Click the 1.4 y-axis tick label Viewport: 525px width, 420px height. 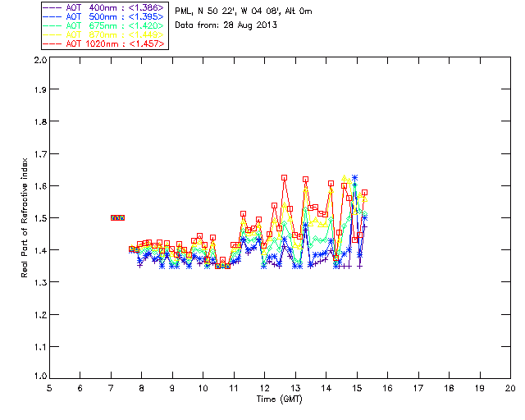40,250
